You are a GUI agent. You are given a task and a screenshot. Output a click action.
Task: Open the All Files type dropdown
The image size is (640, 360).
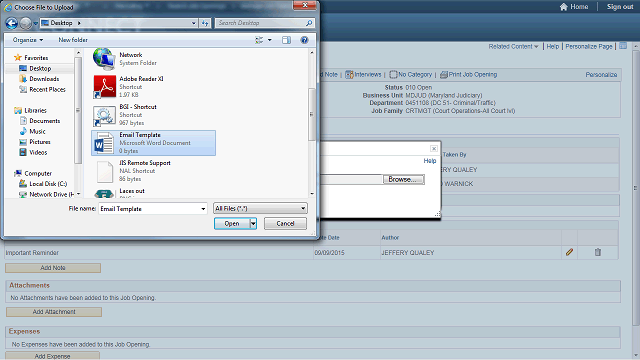303,209
